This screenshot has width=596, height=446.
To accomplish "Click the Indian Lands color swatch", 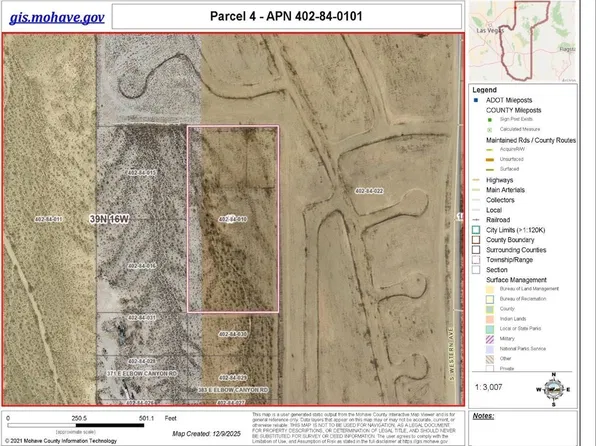I will [490, 319].
